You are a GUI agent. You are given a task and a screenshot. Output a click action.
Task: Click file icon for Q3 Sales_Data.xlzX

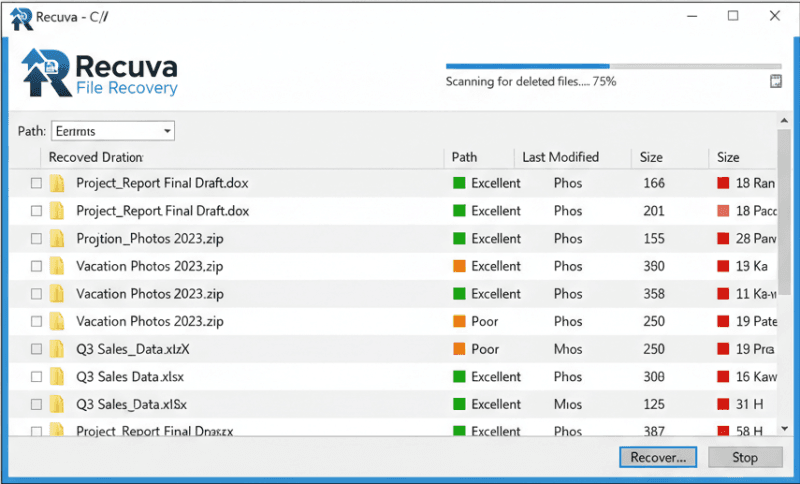(x=58, y=349)
